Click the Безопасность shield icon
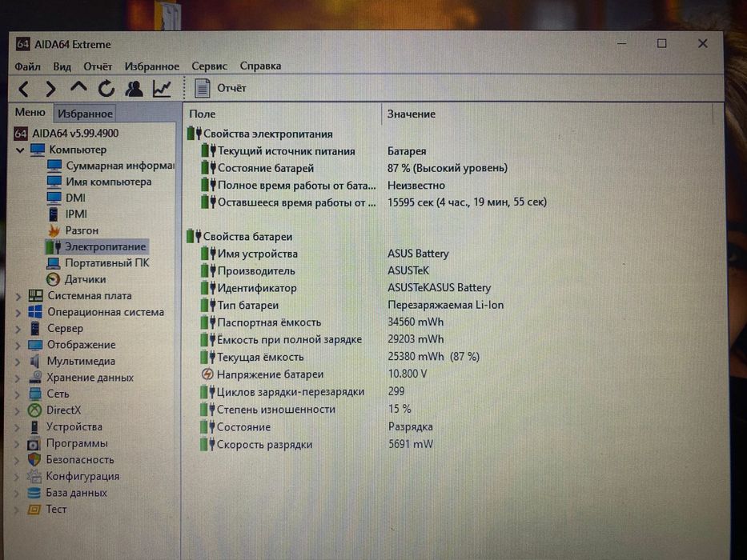Image resolution: width=747 pixels, height=560 pixels. point(34,460)
